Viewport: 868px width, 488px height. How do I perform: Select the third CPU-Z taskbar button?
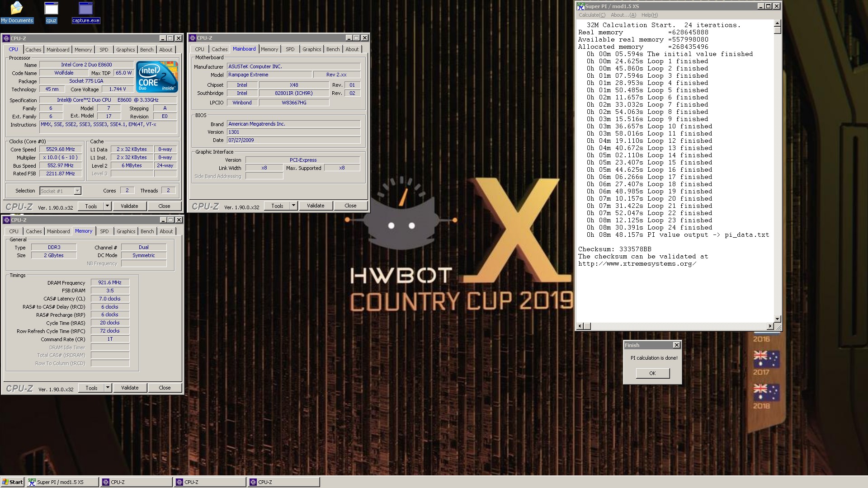[284, 482]
